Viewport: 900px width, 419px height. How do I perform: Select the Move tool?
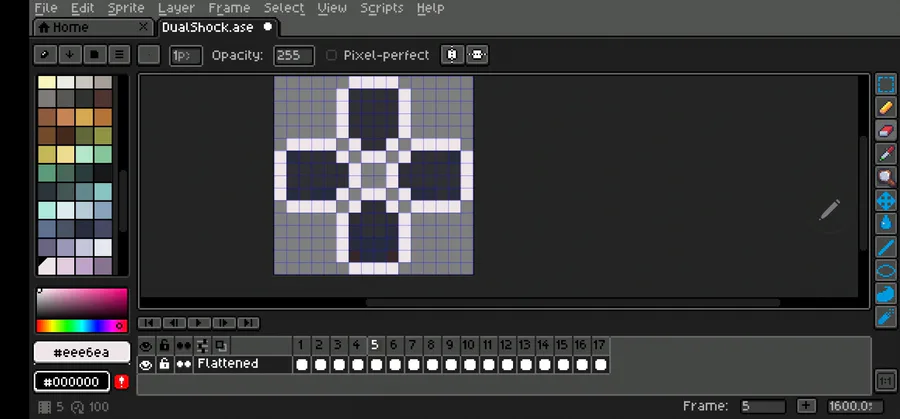pyautogui.click(x=886, y=201)
